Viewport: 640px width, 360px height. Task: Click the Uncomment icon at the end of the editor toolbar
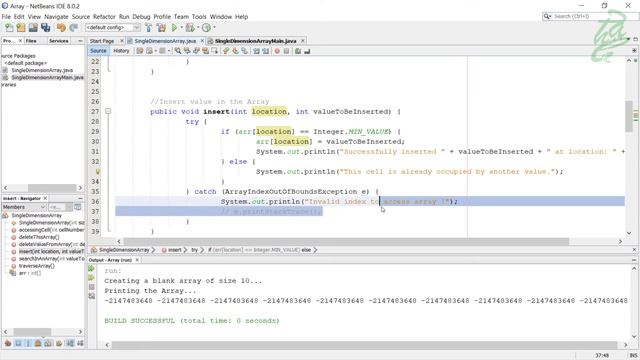point(307,51)
